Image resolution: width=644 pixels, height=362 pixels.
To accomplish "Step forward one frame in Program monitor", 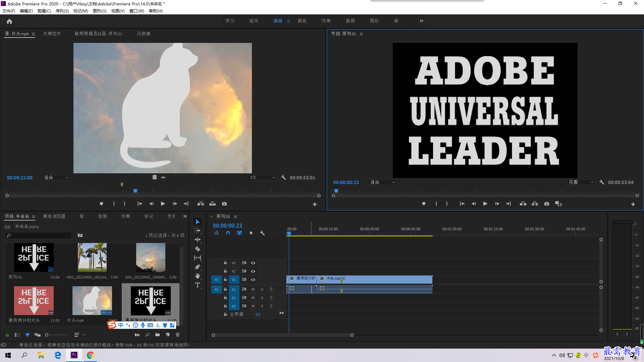I will [x=497, y=204].
